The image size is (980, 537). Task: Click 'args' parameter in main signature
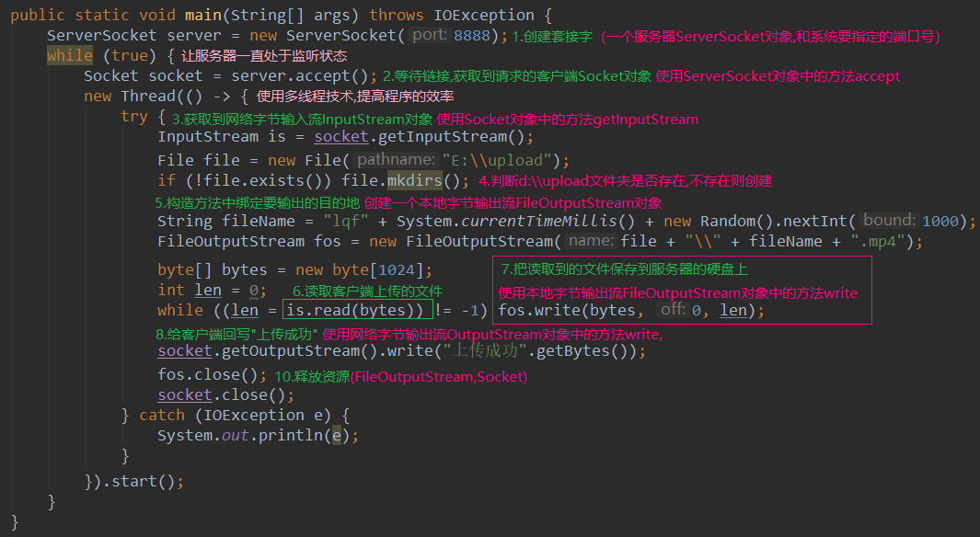coord(332,15)
